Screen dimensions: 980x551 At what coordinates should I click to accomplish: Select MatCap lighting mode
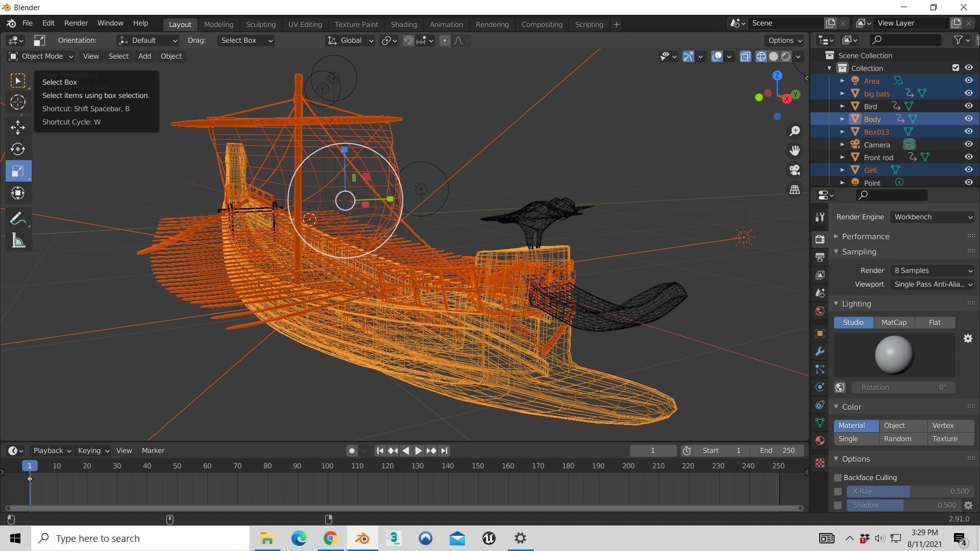(894, 323)
